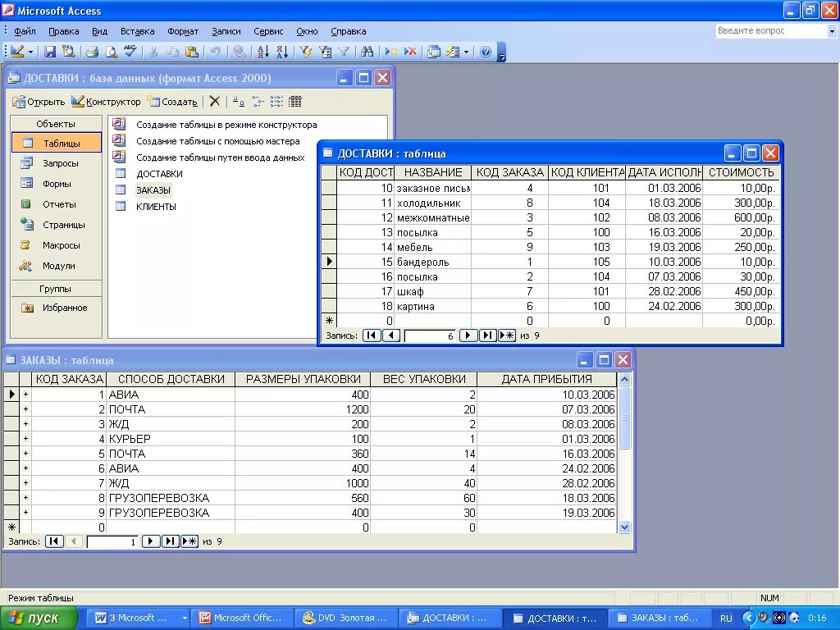
Task: Open the Файл menu
Action: (x=25, y=31)
